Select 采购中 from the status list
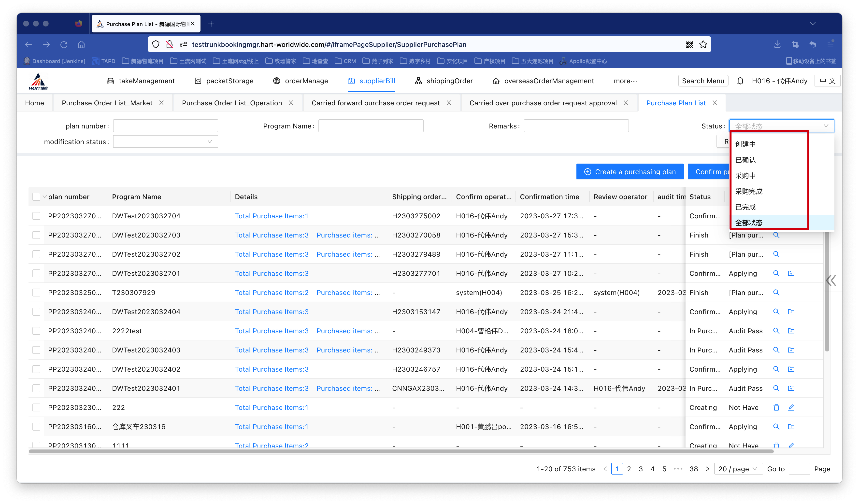Screen dimensions: 859x504 (745, 176)
